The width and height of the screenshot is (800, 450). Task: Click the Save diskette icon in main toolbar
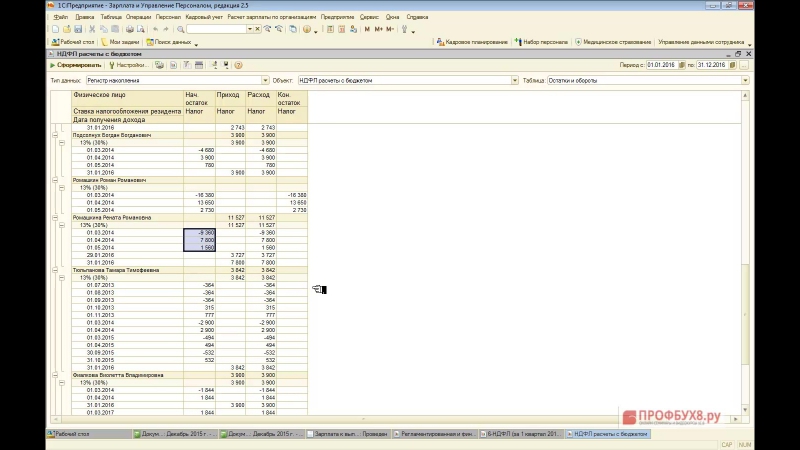[77, 29]
